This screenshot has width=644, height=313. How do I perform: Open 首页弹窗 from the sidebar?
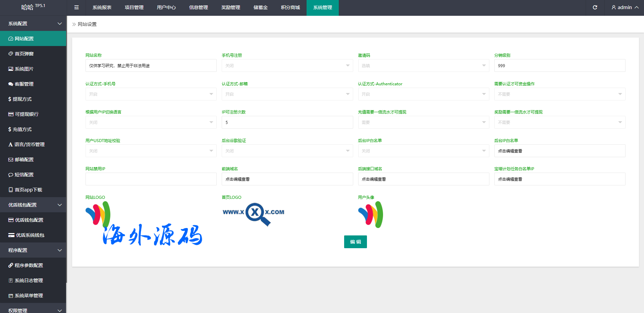[x=24, y=54]
